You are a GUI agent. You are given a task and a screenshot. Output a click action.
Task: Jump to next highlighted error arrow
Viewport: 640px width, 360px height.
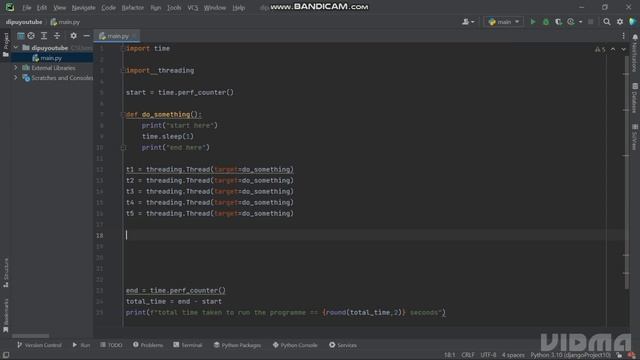623,49
